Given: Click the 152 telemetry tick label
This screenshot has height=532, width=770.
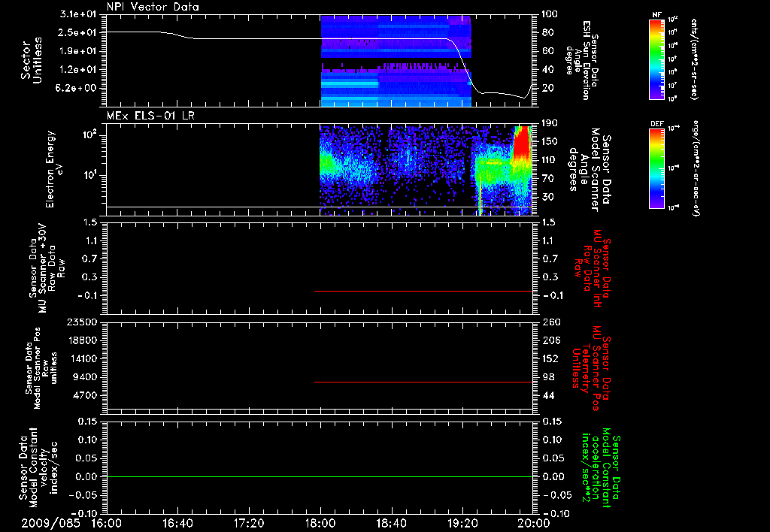Looking at the screenshot, I should pyautogui.click(x=550, y=358).
